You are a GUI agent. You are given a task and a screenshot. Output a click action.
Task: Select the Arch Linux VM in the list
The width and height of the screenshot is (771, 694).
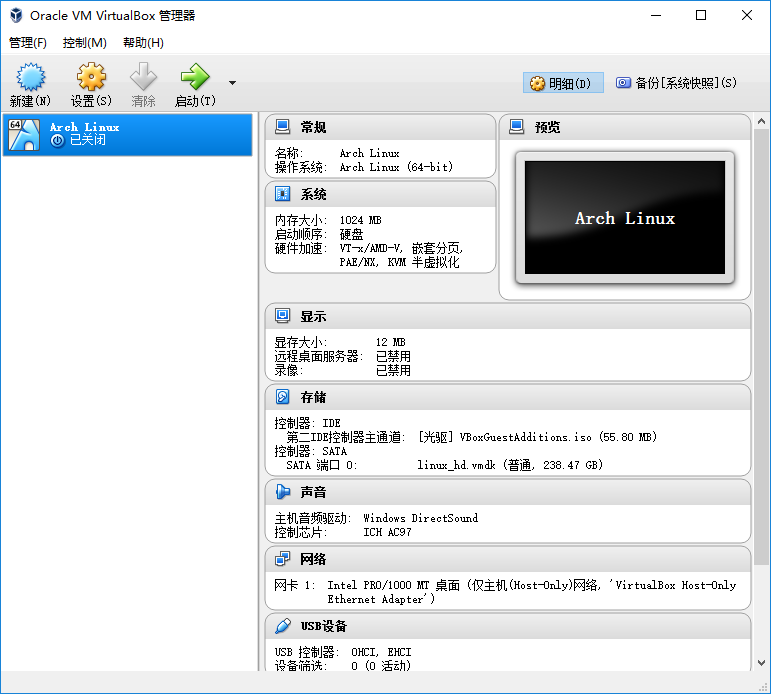pos(127,135)
